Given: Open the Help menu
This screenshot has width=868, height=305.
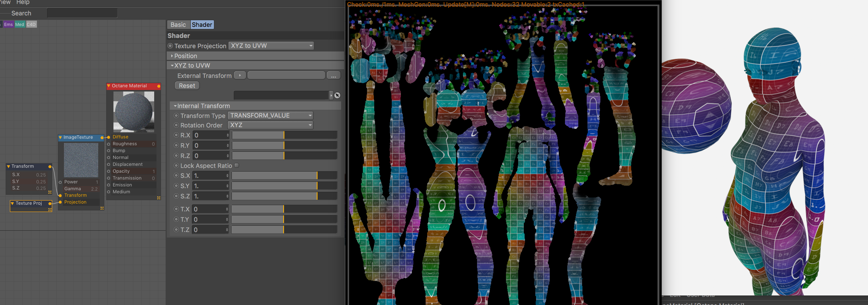Looking at the screenshot, I should coord(23,2).
